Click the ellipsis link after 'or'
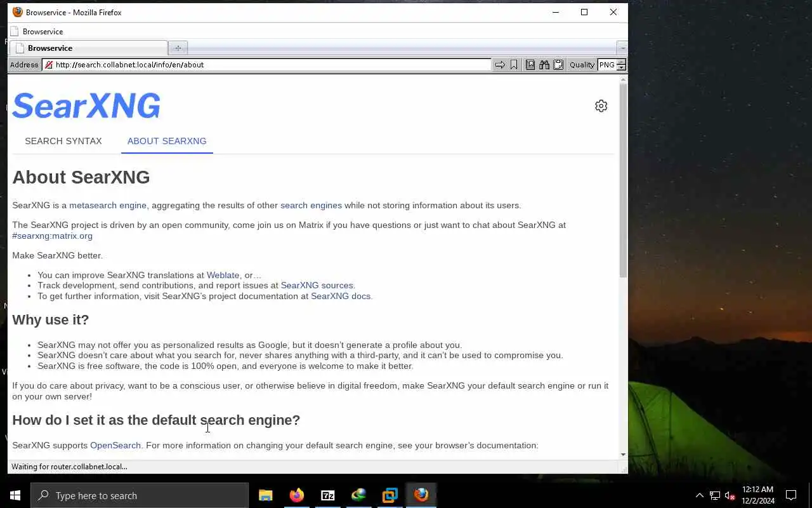 [x=258, y=276]
